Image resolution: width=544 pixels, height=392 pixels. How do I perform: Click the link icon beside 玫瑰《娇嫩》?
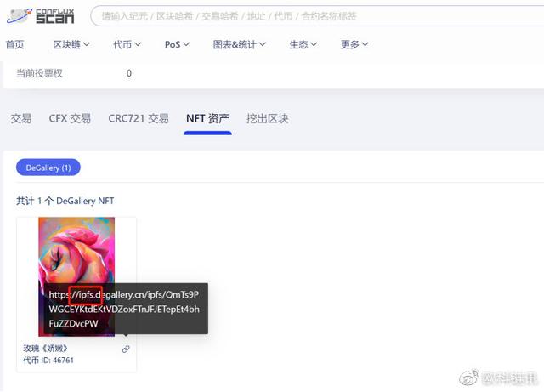pos(126,349)
